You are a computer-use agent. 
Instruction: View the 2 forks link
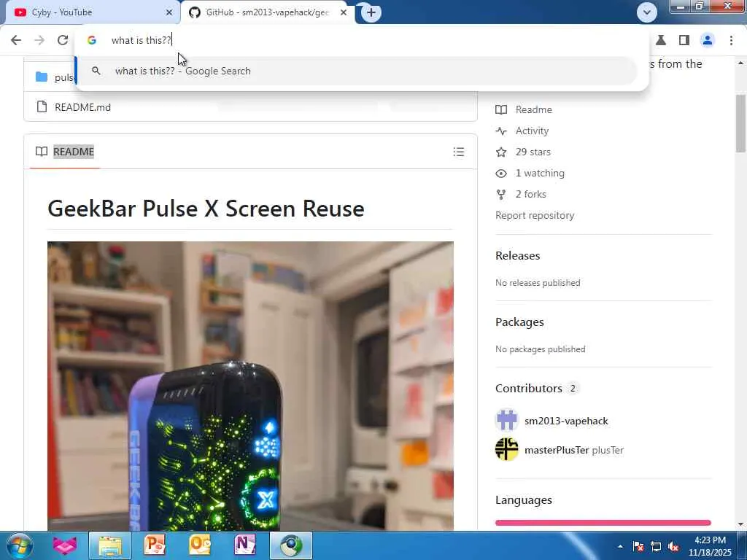point(531,194)
